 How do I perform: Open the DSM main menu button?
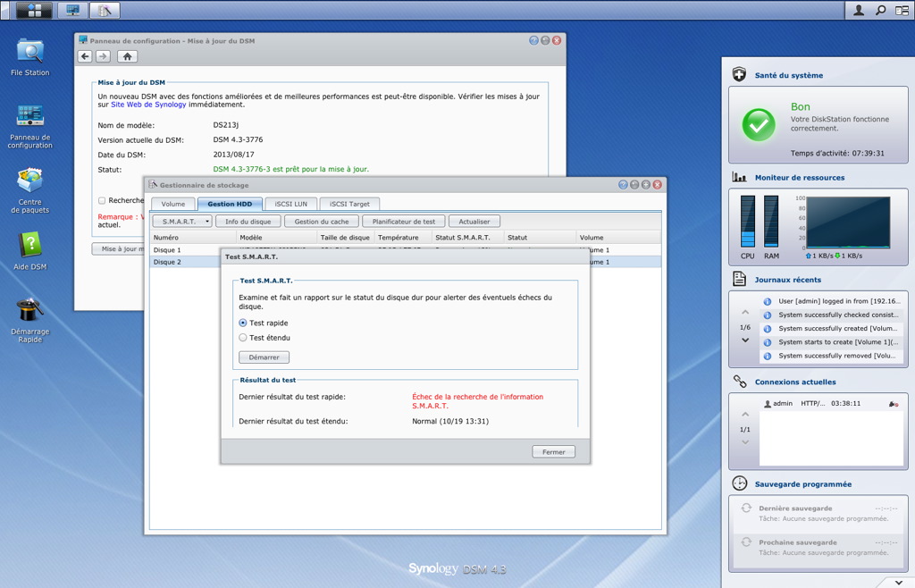[34, 10]
